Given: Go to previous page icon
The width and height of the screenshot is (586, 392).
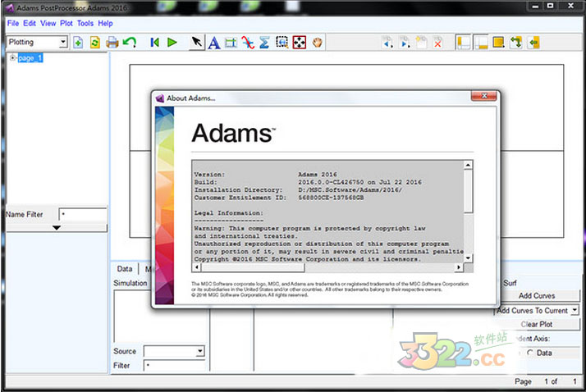Looking at the screenshot, I should pyautogui.click(x=387, y=43).
